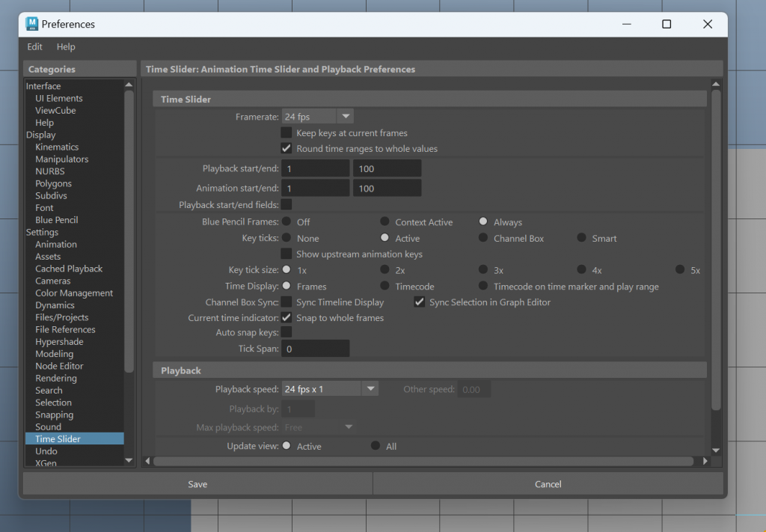The image size is (766, 532).
Task: Toggle Round time ranges to whole values
Action: [287, 148]
